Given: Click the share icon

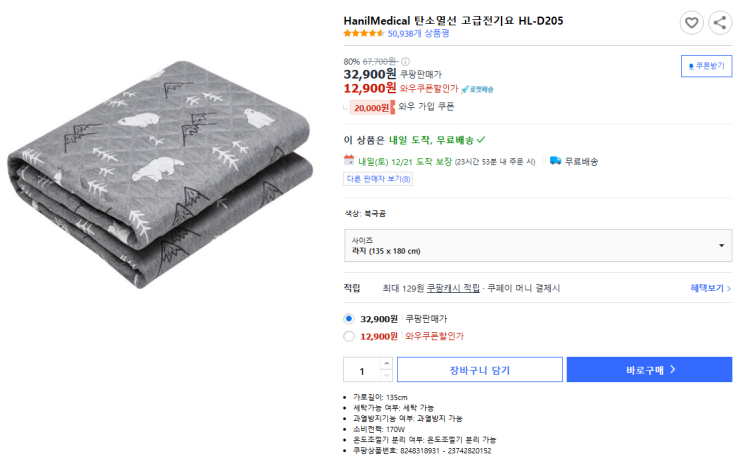Looking at the screenshot, I should (x=720, y=22).
